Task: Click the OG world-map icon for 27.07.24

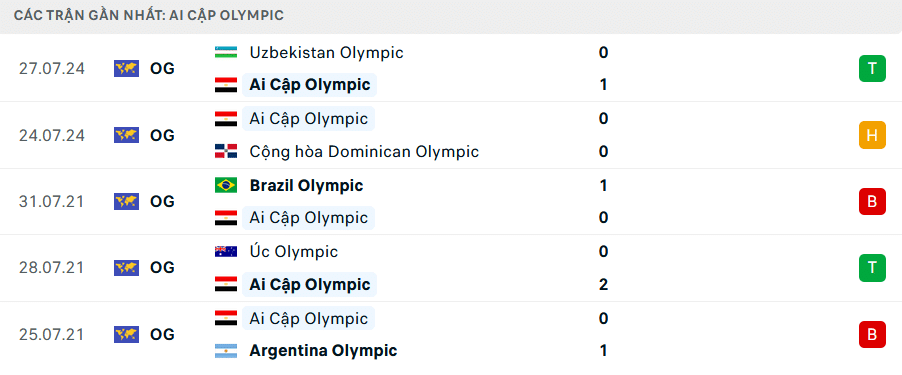Action: 126,68
